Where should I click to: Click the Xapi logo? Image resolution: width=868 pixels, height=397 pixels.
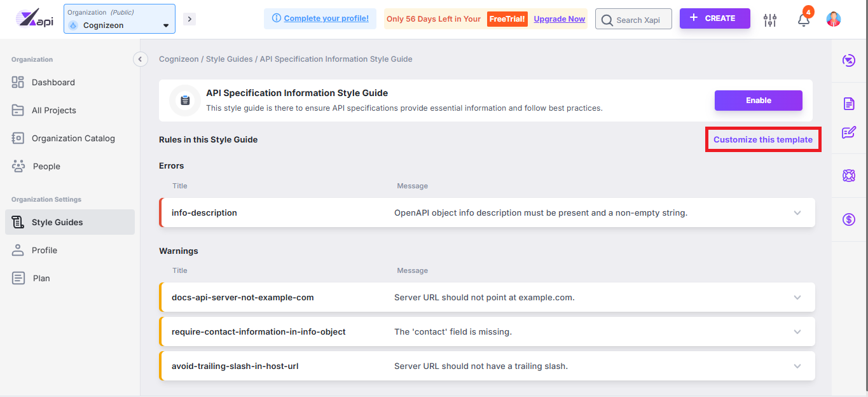[x=35, y=19]
